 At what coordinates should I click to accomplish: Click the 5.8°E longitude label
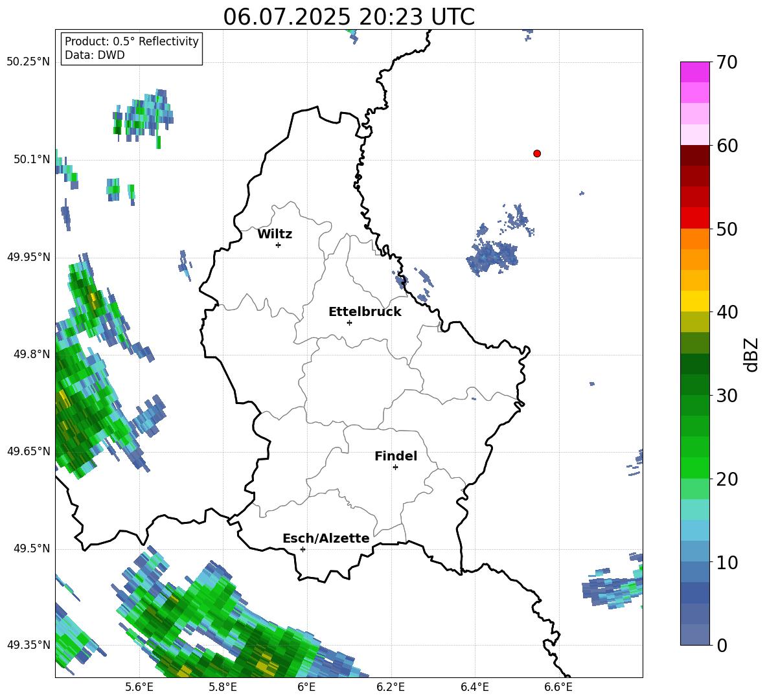pos(223,687)
